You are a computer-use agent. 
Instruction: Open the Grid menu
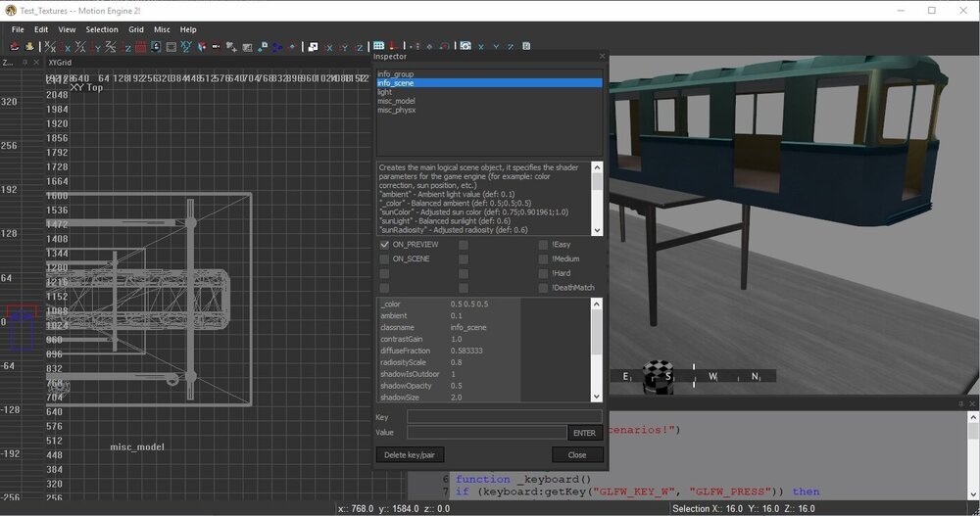point(136,29)
